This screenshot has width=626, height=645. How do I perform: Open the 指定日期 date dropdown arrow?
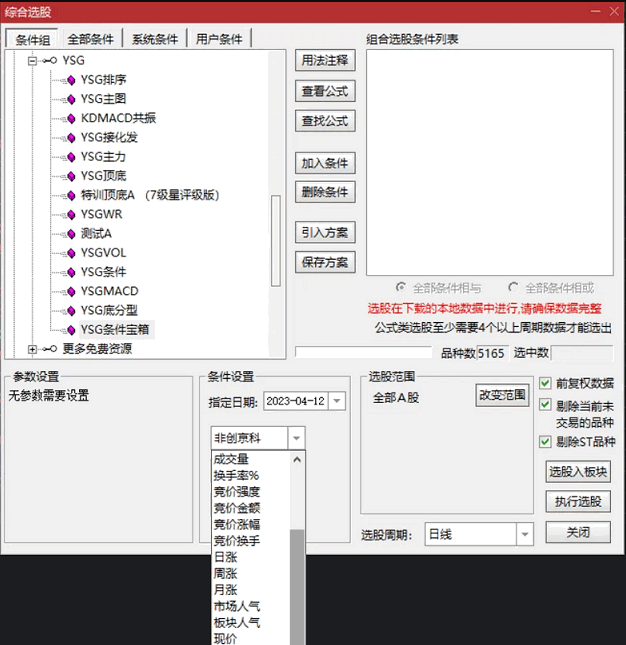[337, 401]
